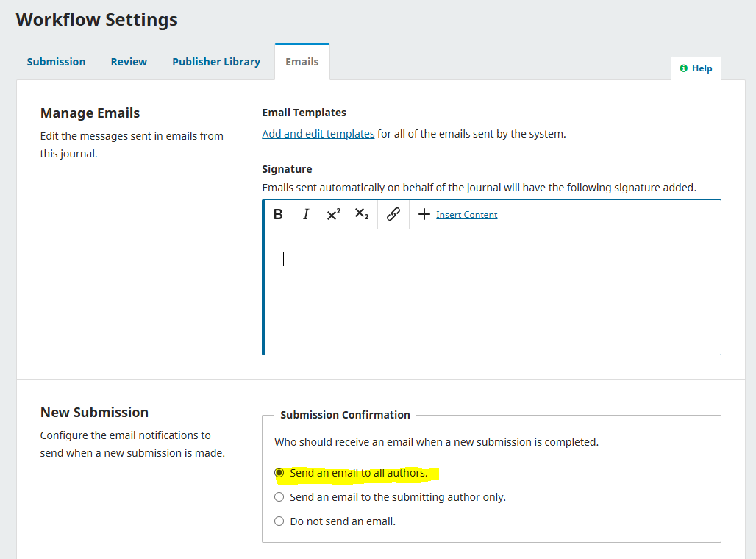
Task: Click the green info icon on the Help button
Action: pyautogui.click(x=685, y=68)
